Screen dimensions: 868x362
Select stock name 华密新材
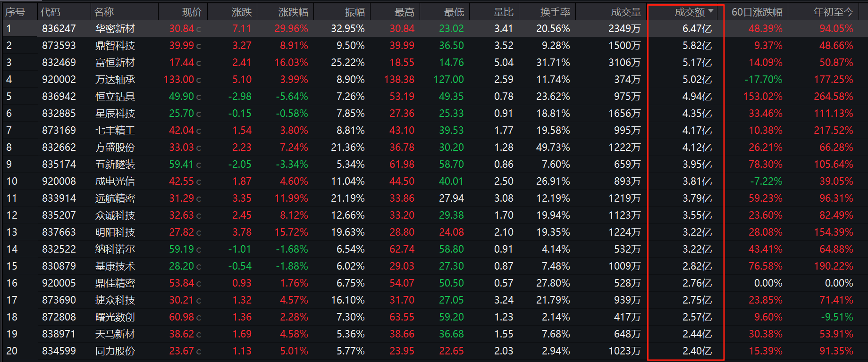coord(115,29)
